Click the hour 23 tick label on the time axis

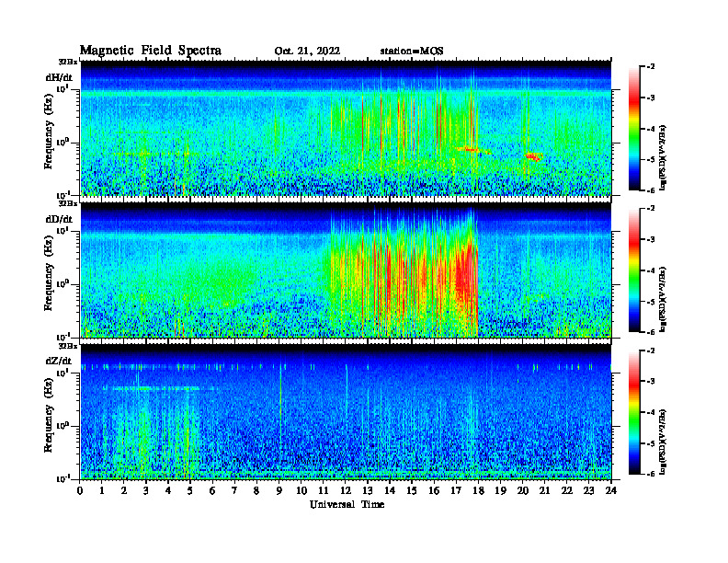(x=588, y=491)
